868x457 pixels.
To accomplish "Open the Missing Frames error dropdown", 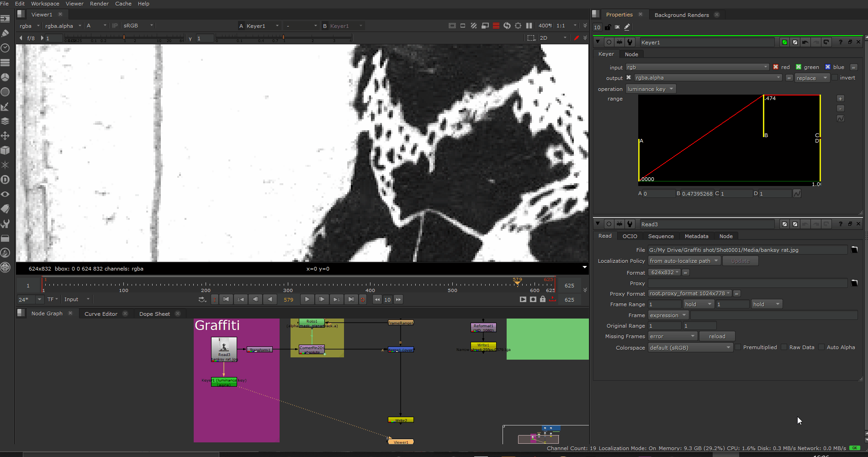I will coord(672,336).
